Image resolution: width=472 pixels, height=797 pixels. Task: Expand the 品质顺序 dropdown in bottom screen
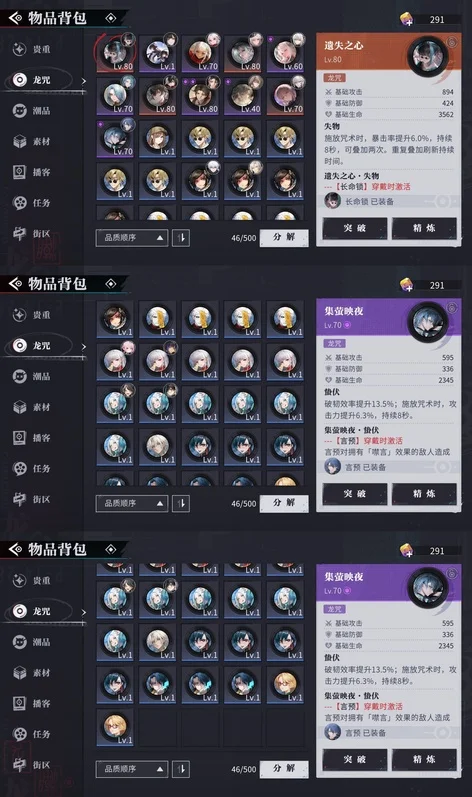pyautogui.click(x=132, y=769)
